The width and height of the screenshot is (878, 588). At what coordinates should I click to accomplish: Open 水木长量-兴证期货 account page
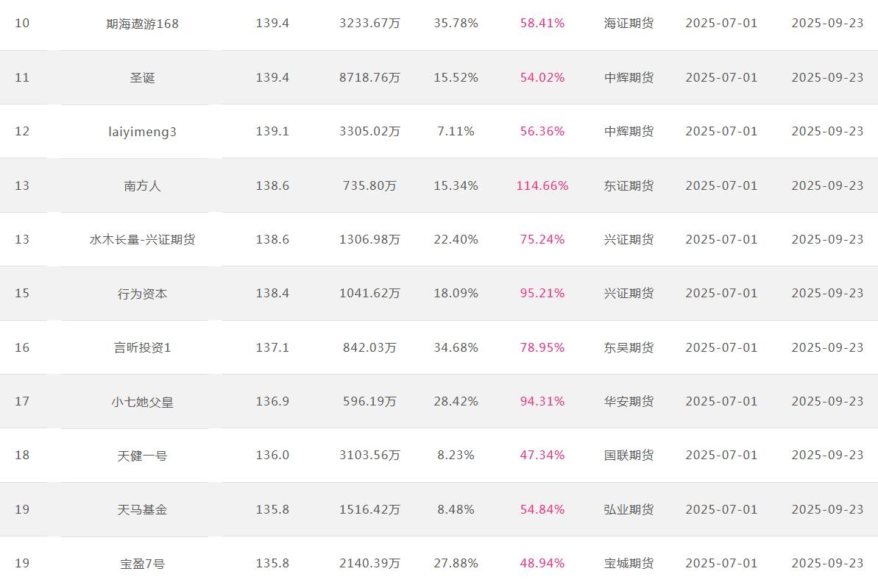[x=142, y=240]
